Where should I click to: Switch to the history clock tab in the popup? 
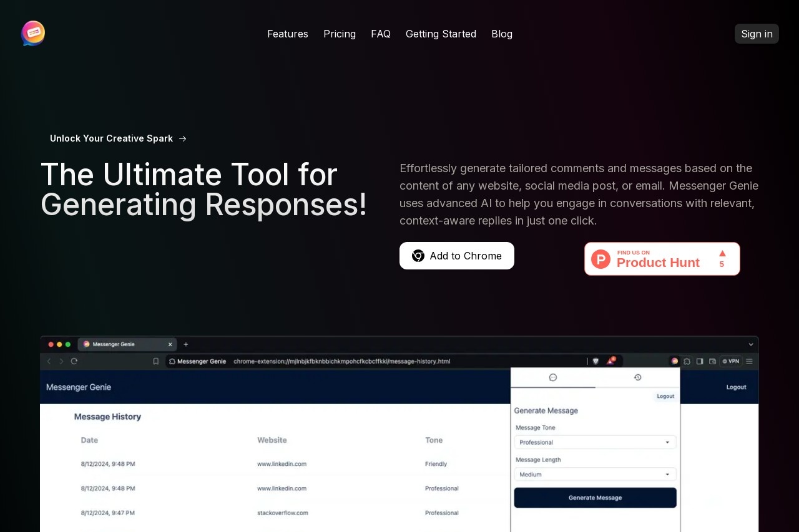pyautogui.click(x=637, y=377)
